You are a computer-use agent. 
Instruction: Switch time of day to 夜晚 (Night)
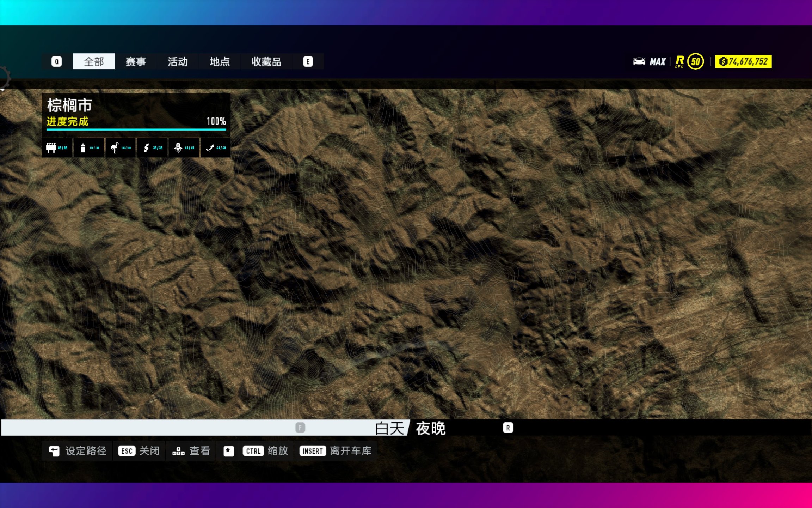(431, 428)
